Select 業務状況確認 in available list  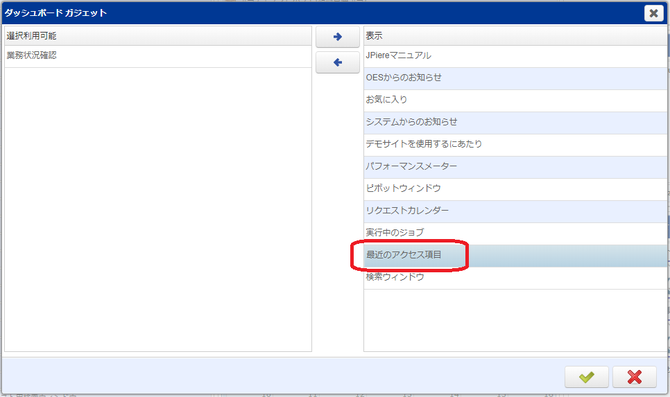click(x=158, y=56)
